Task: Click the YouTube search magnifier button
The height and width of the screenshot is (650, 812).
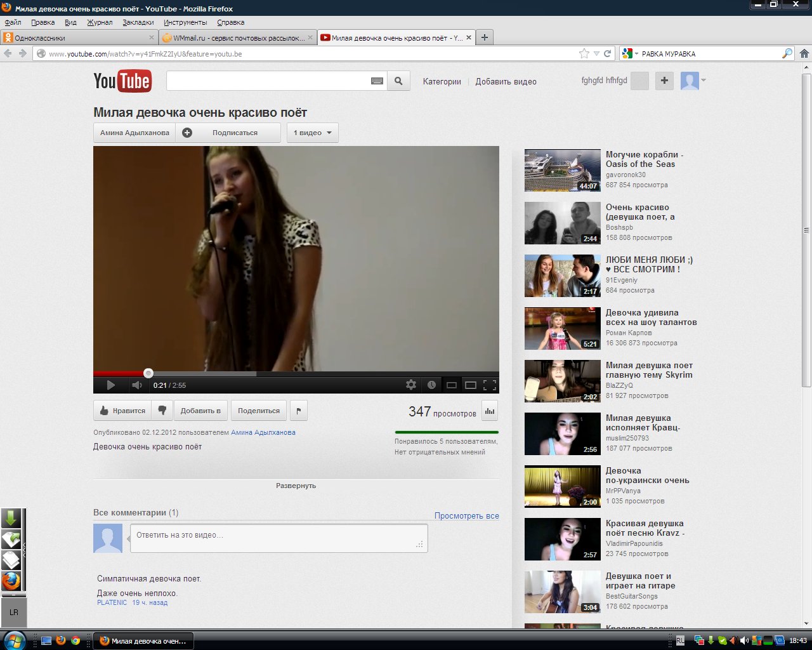Action: point(398,81)
